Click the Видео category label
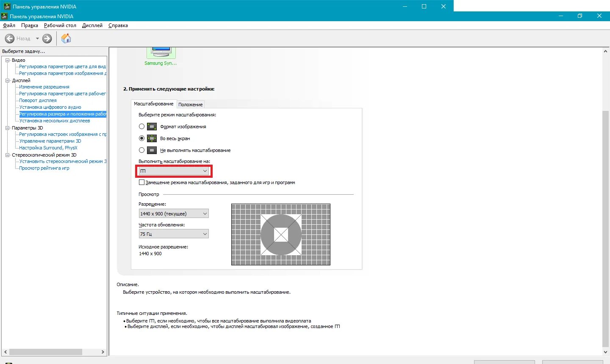This screenshot has width=610, height=364. 19,60
